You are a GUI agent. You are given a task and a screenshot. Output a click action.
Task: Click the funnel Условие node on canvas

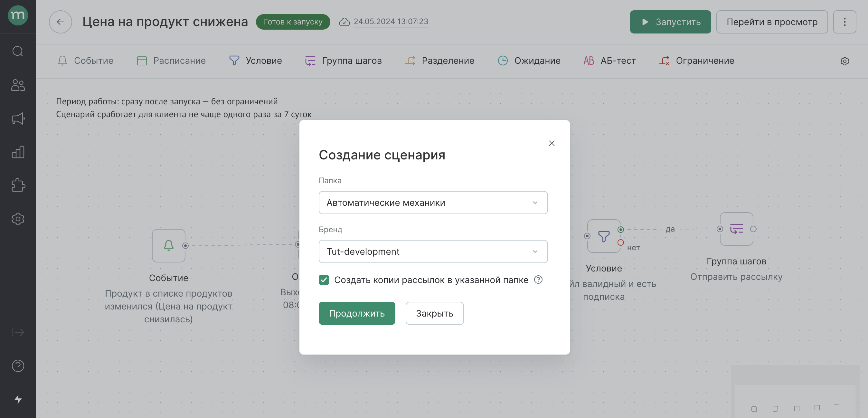tap(603, 236)
